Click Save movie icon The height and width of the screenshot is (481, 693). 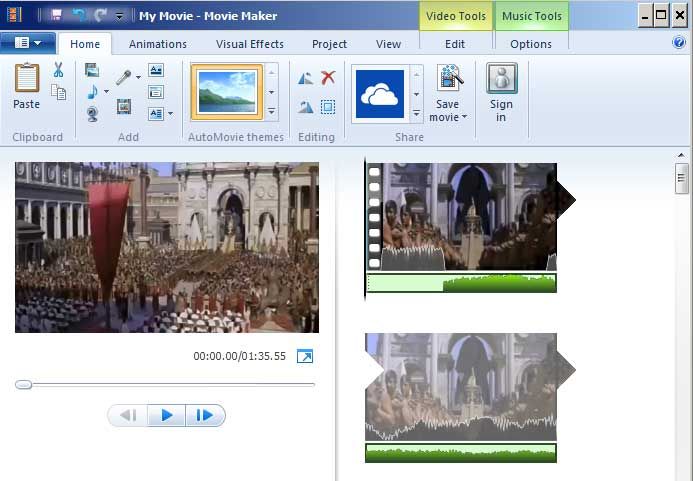[x=449, y=79]
